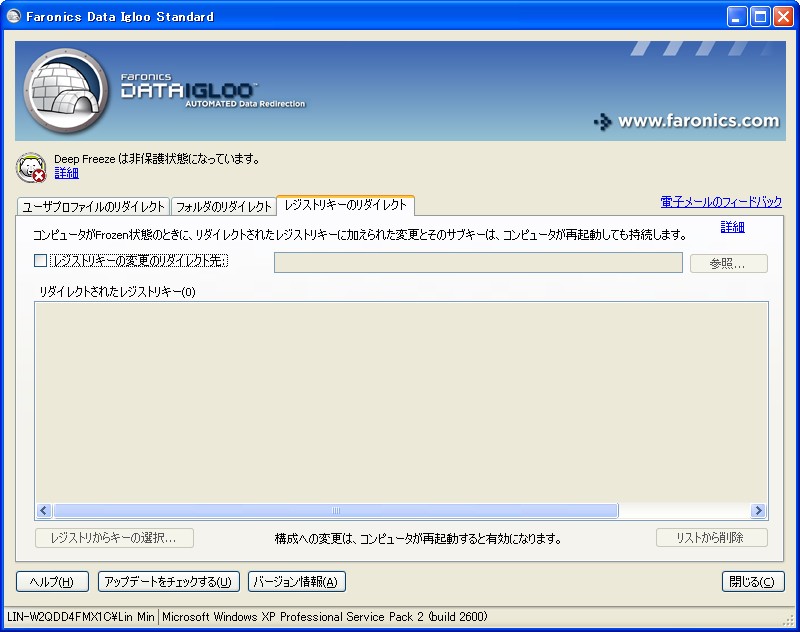Open the www.faronics.com website link

(698, 121)
